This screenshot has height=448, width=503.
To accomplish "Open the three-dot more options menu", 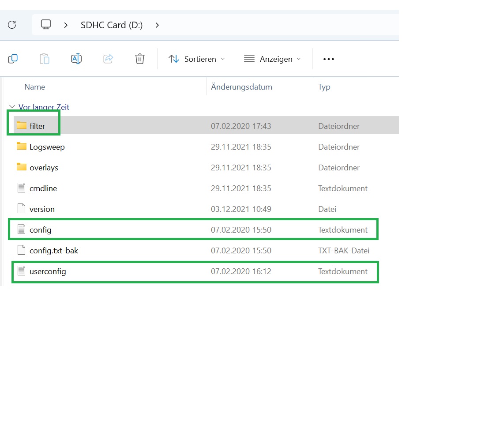I will (329, 59).
